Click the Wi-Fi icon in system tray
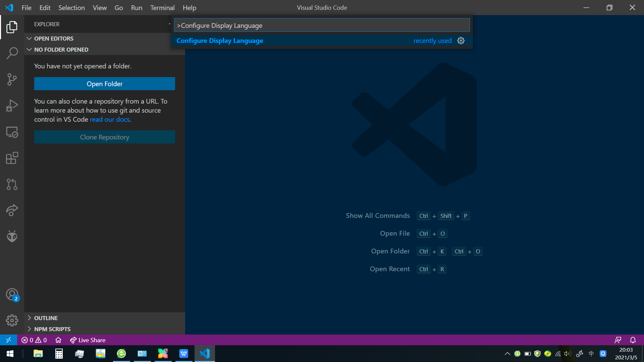This screenshot has height=362, width=644. tap(558, 354)
